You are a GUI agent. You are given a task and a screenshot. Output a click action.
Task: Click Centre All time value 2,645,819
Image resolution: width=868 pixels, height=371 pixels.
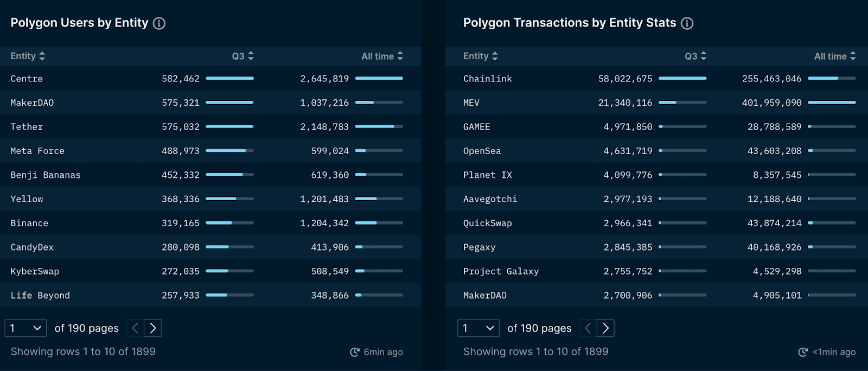324,79
